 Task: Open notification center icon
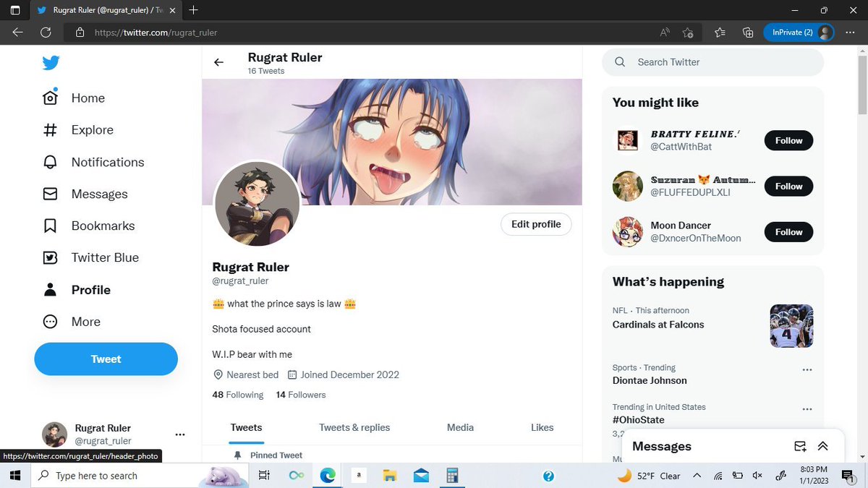pyautogui.click(x=848, y=476)
